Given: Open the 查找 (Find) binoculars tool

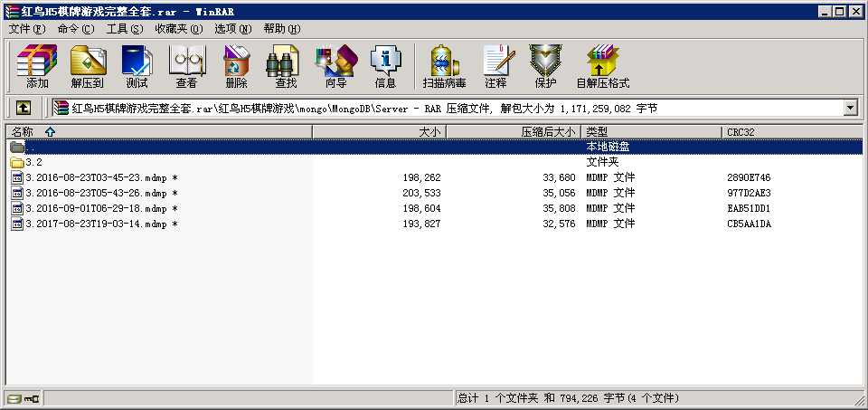Looking at the screenshot, I should tap(286, 66).
